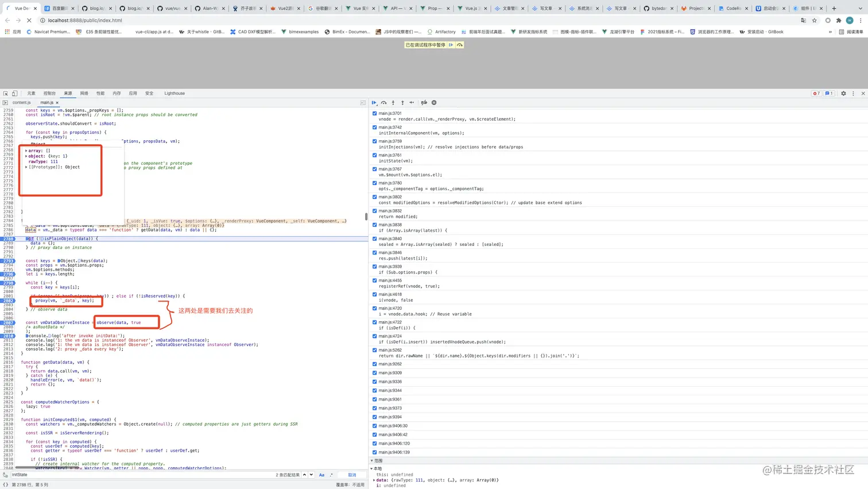Collapse the 范围 (Scope) section
The height and width of the screenshot is (489, 868).
(x=372, y=461)
